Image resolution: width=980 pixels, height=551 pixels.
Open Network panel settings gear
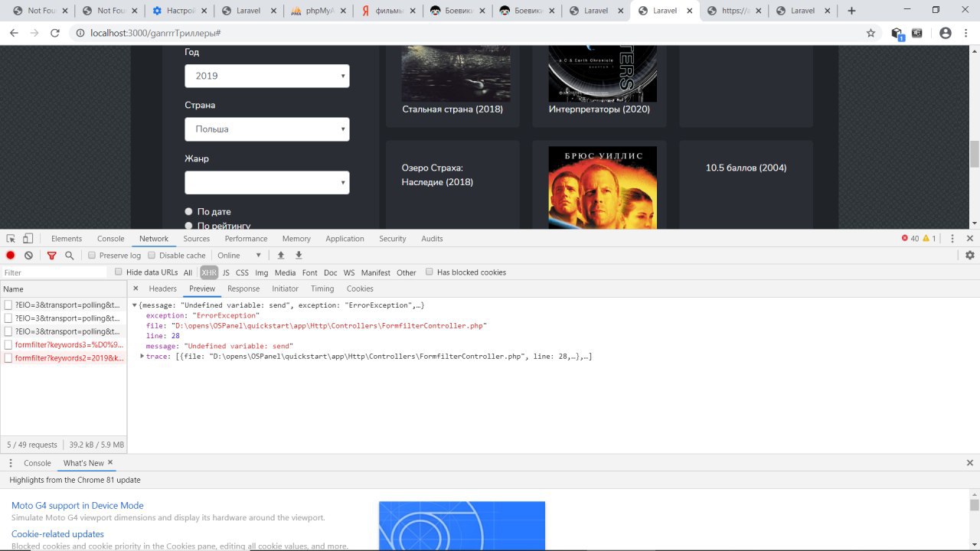(x=969, y=256)
